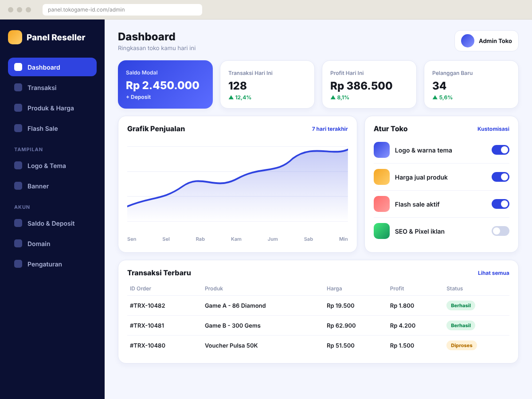Open Produk & Harga menu
Image resolution: width=532 pixels, height=399 pixels.
click(52, 108)
